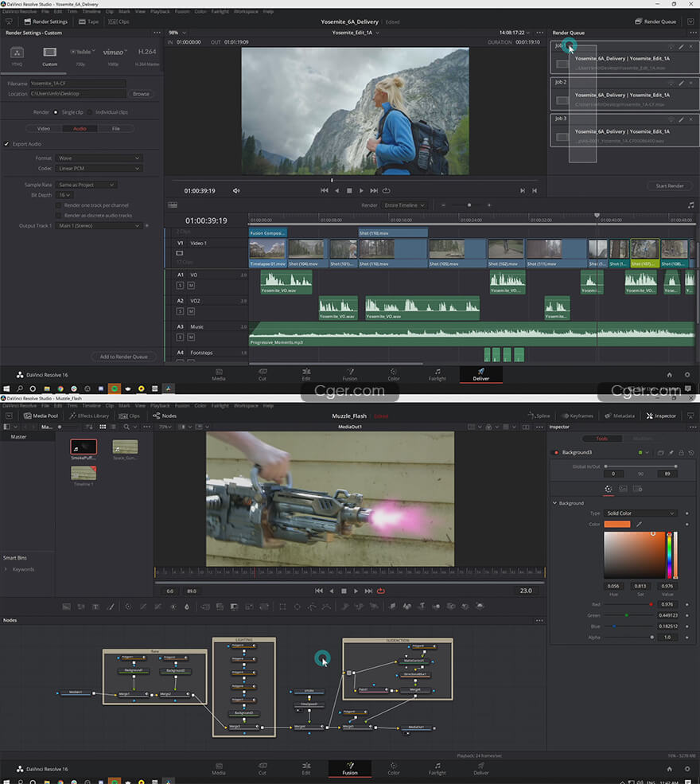Open the Tape panel in the Deliver window
Image resolution: width=700 pixels, height=784 pixels.
point(88,21)
